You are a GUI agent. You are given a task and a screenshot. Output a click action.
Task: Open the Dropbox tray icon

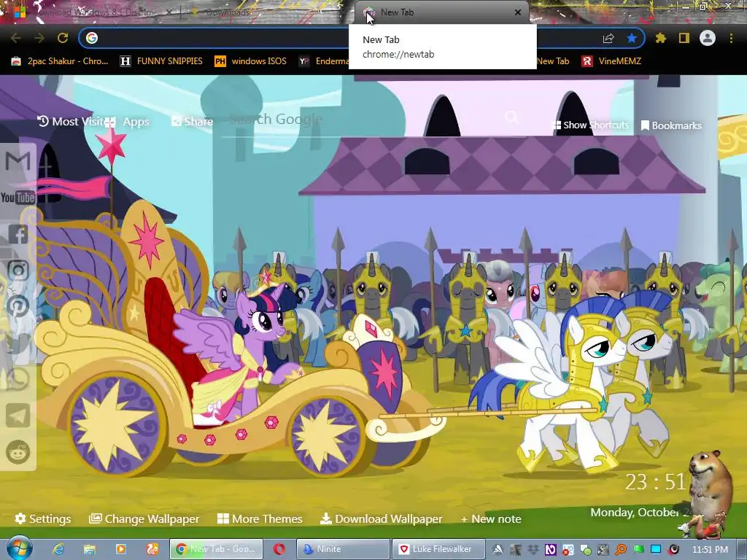click(533, 550)
